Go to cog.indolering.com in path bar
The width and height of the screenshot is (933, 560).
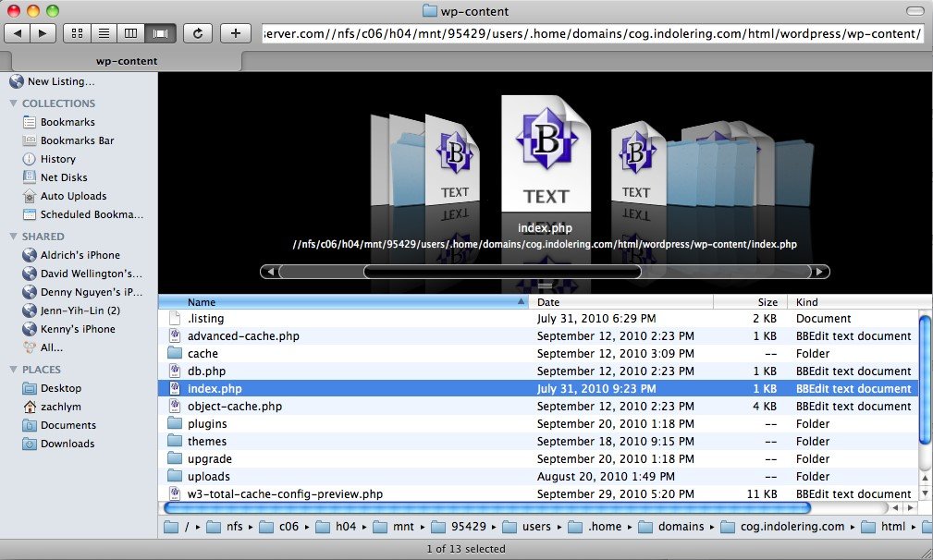tap(783, 527)
